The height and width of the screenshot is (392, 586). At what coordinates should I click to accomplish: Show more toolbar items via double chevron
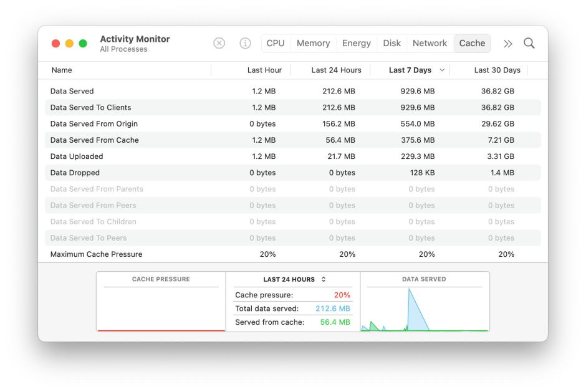click(508, 44)
